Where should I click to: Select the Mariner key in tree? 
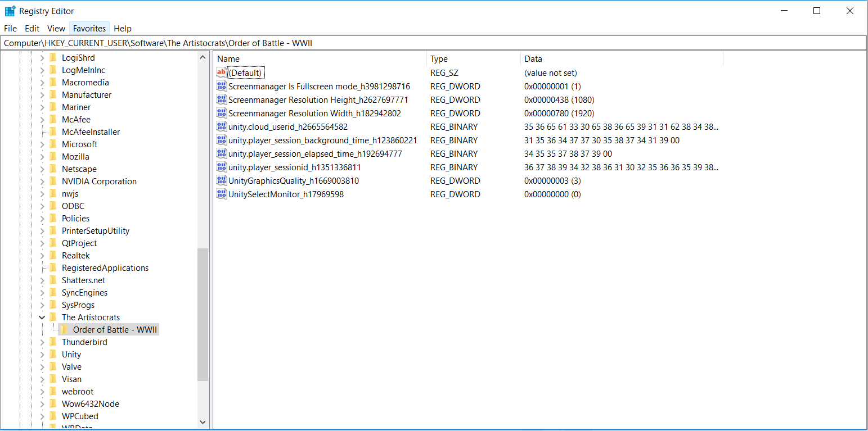[76, 107]
